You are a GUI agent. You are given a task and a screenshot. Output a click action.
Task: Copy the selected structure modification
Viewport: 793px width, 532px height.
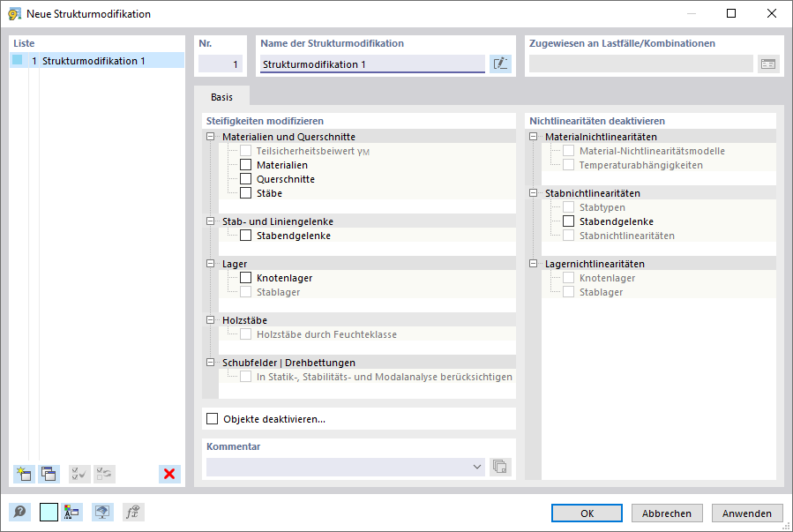(49, 474)
